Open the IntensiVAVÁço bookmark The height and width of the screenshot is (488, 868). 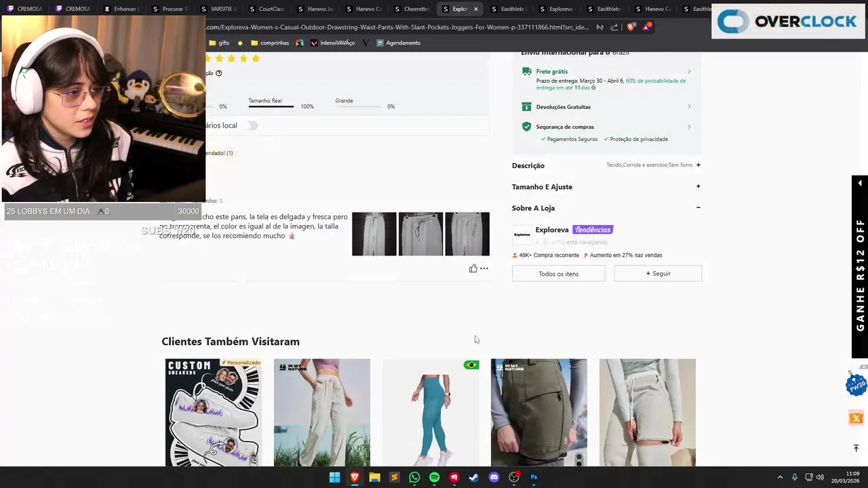coord(332,43)
